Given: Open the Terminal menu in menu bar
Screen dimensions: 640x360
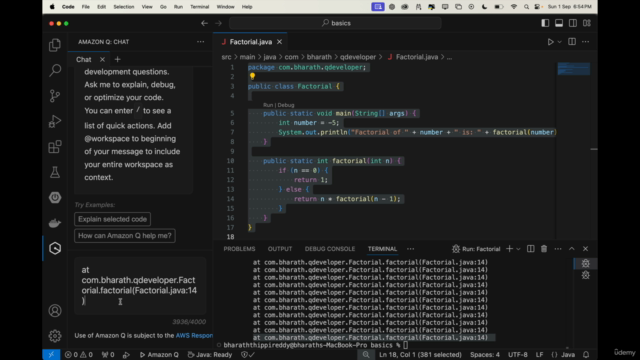Looking at the screenshot, I should 200,7.
